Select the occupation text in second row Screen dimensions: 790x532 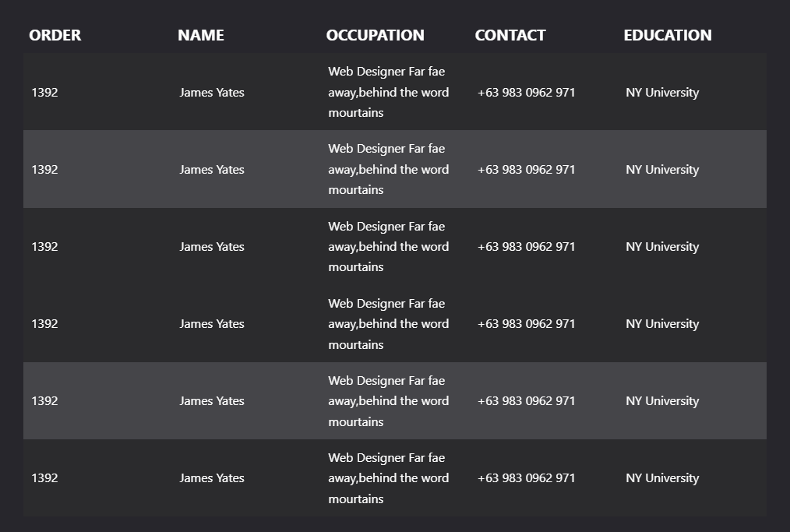(x=388, y=169)
